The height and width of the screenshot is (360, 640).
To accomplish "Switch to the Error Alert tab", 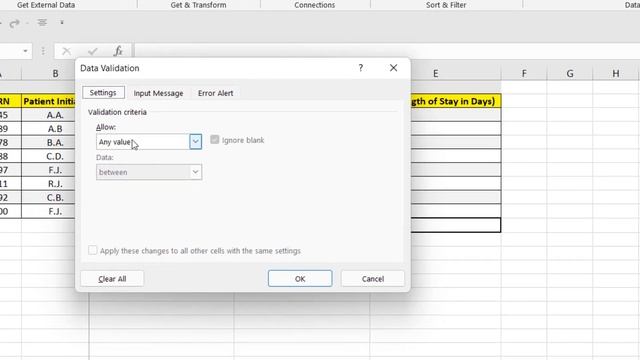I will pyautogui.click(x=216, y=93).
